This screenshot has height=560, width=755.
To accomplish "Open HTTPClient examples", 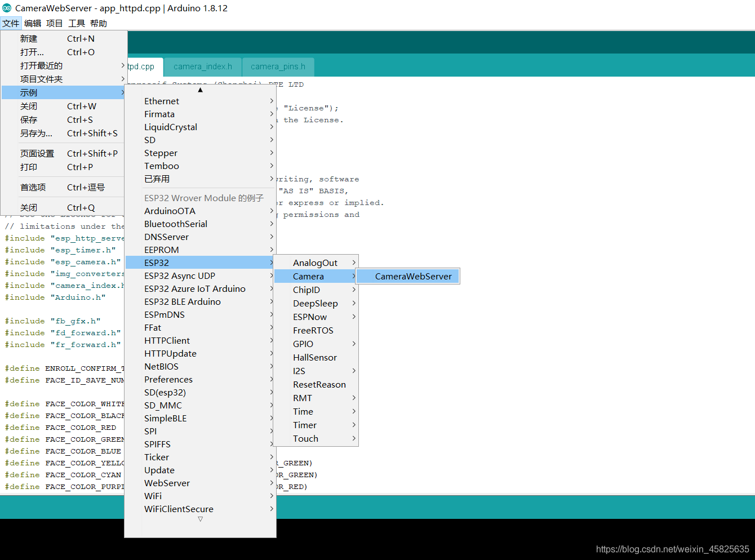I will (x=200, y=340).
